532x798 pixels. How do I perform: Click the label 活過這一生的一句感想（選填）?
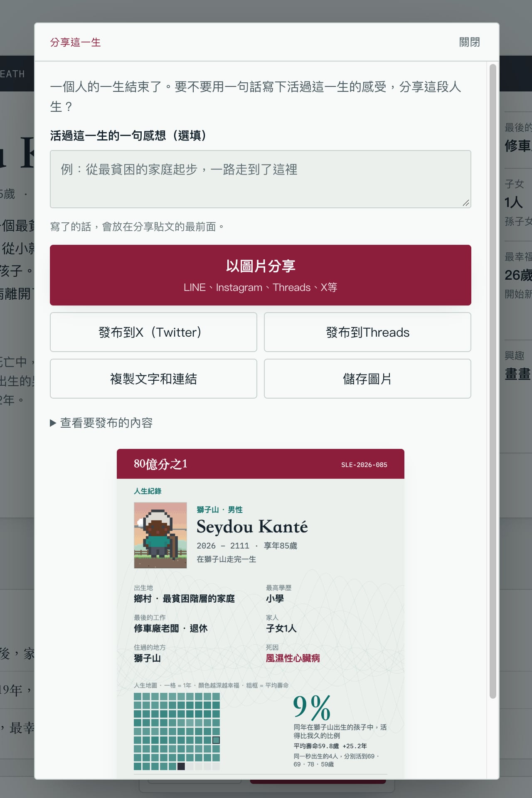(x=128, y=135)
